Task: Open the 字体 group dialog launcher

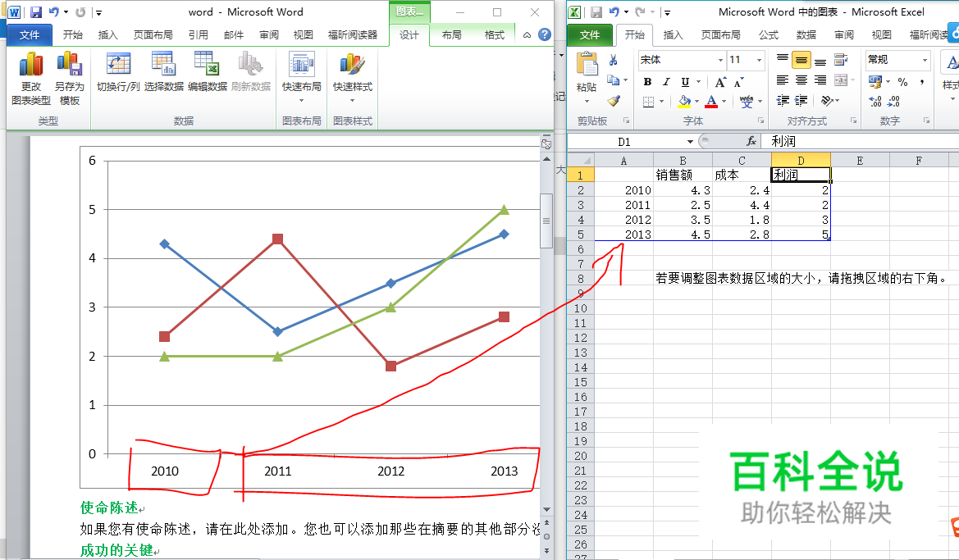Action: (760, 121)
